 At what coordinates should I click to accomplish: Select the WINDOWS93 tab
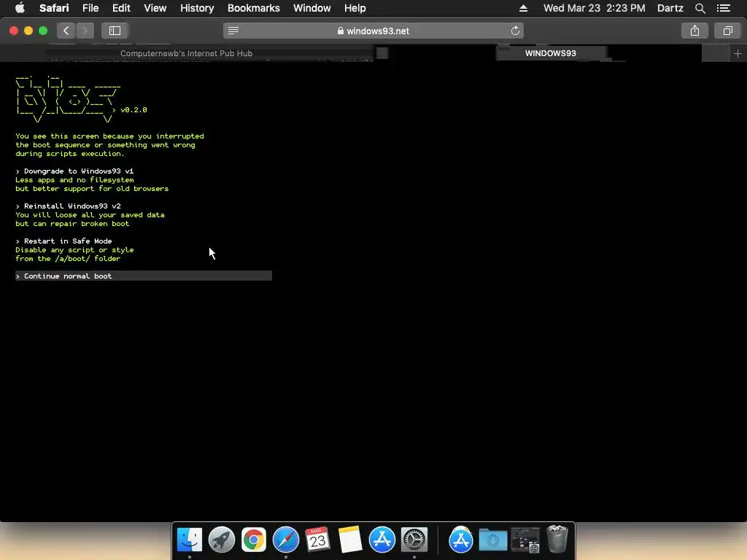click(x=551, y=53)
